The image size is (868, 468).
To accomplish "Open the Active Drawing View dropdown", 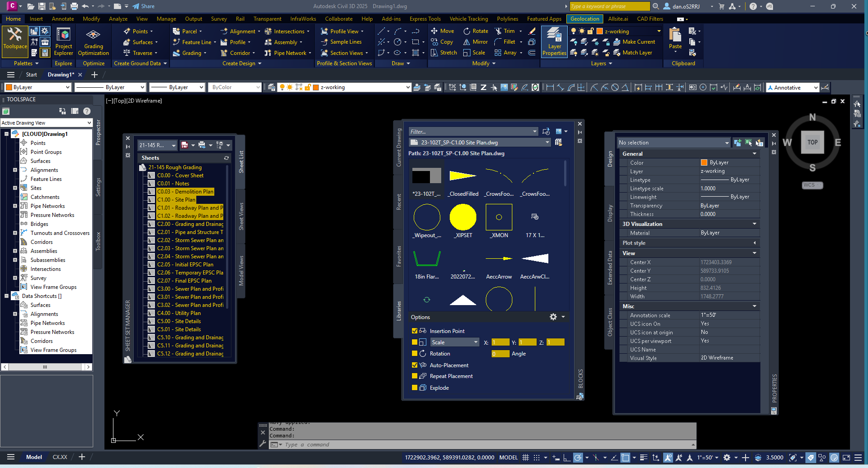I will (46, 123).
